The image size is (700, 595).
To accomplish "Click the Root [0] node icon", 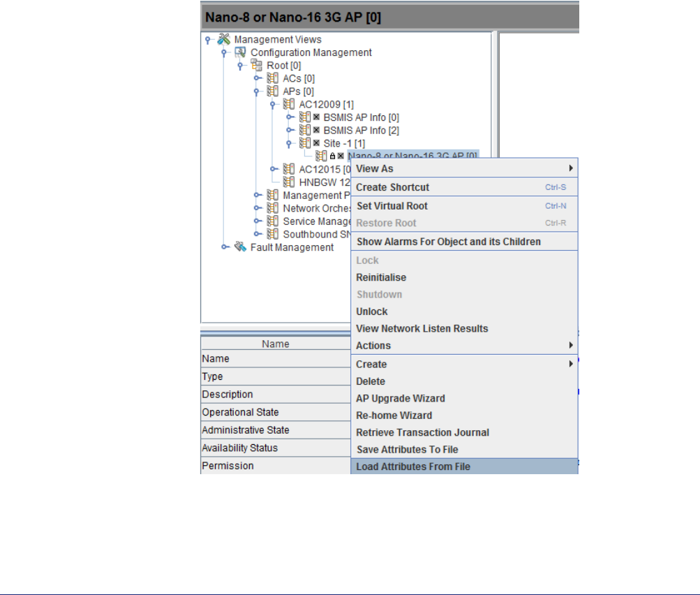I will click(x=257, y=65).
